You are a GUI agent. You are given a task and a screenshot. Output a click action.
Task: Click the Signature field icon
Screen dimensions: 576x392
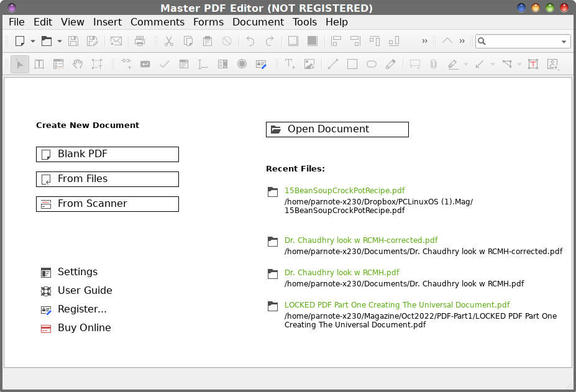click(261, 65)
